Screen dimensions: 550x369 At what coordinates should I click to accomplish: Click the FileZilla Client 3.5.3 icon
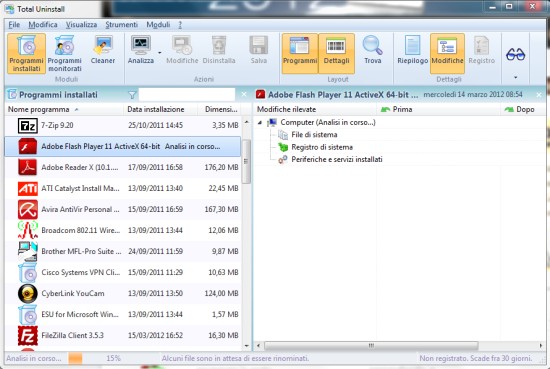(28, 335)
